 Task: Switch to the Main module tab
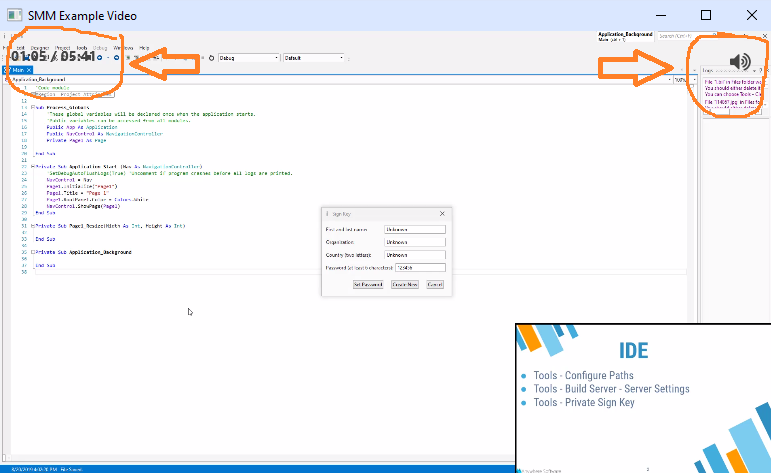pos(17,70)
